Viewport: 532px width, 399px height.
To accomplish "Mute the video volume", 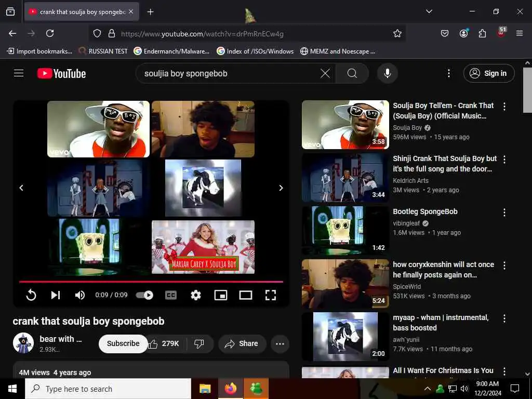I will coord(79,295).
